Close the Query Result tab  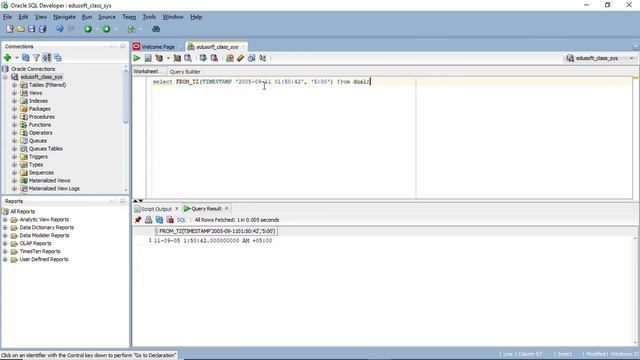click(x=227, y=209)
